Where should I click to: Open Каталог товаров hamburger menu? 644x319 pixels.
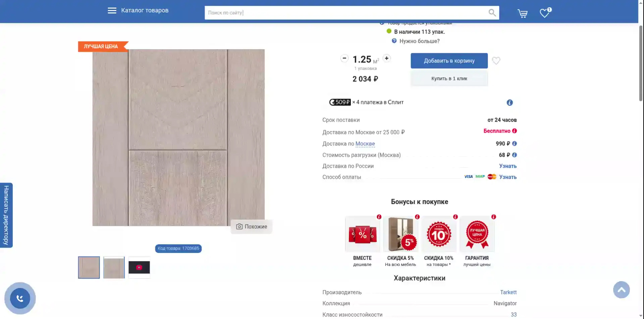click(x=112, y=11)
